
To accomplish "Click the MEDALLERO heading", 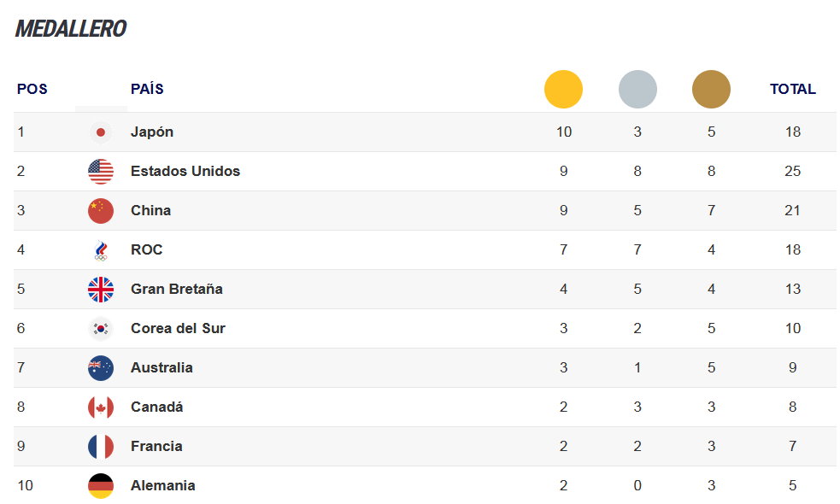I will tap(71, 29).
